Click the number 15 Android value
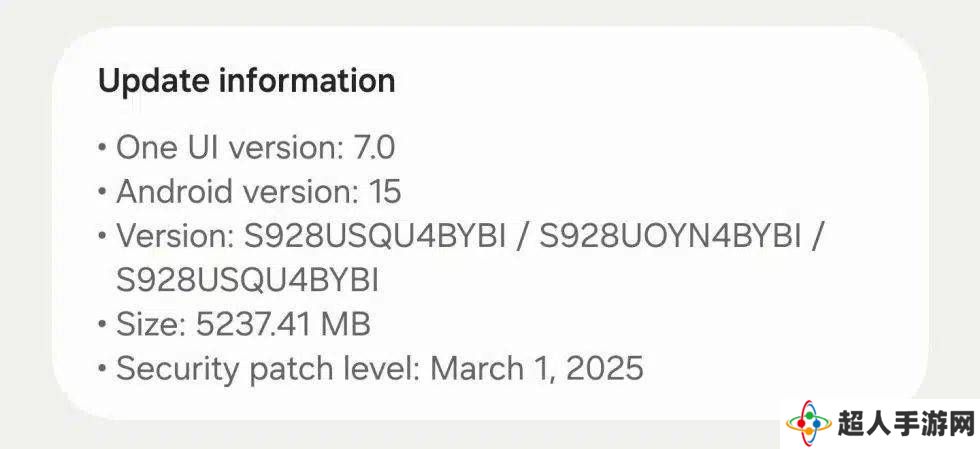 pyautogui.click(x=384, y=192)
